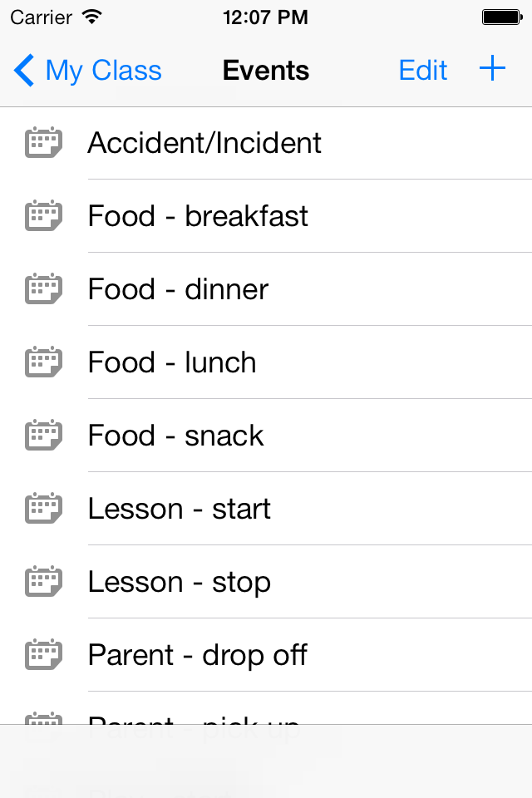Screen dimensions: 532x798
Task: Tap the calendar icon next to Food - snack
Action: 44,435
